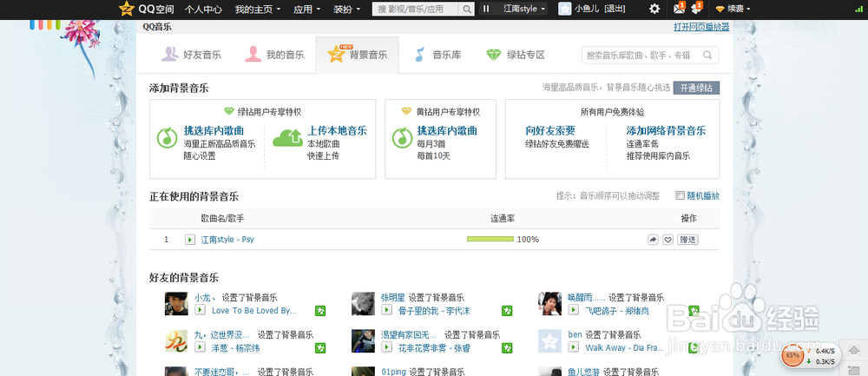Open the settings gear icon
This screenshot has height=376, width=868.
point(654,9)
